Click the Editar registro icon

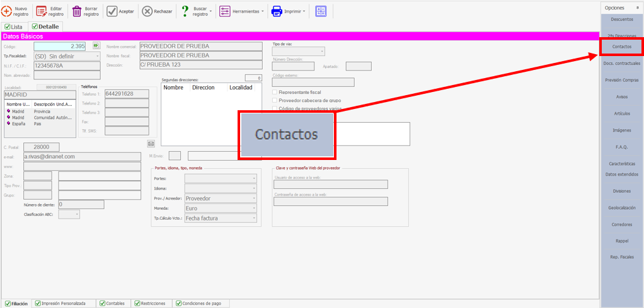point(42,11)
